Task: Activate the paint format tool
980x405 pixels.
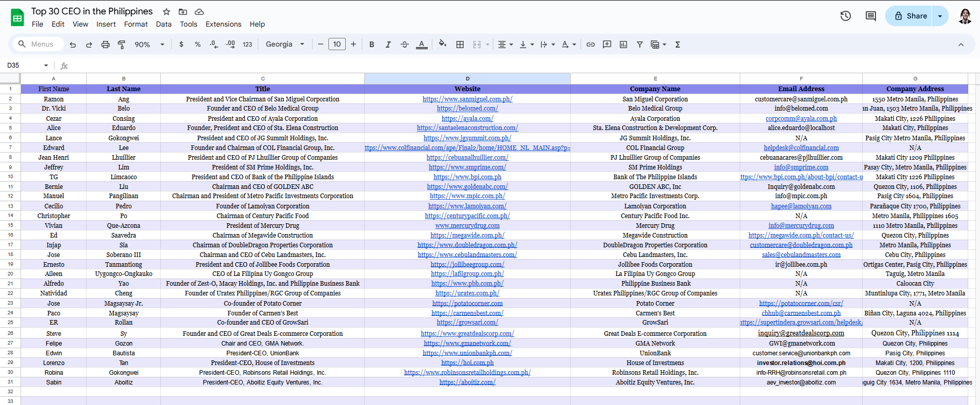Action: pos(122,45)
